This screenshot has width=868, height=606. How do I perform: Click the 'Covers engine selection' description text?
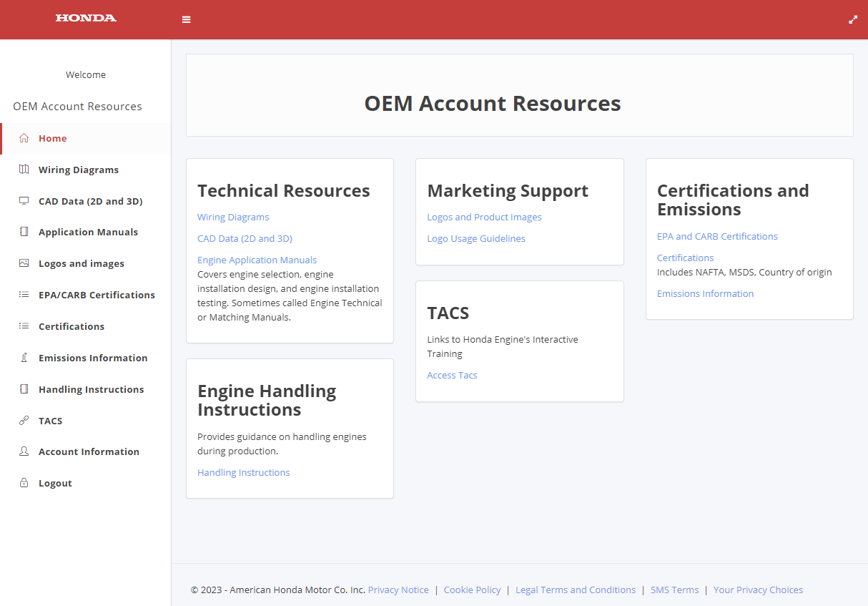tap(290, 296)
